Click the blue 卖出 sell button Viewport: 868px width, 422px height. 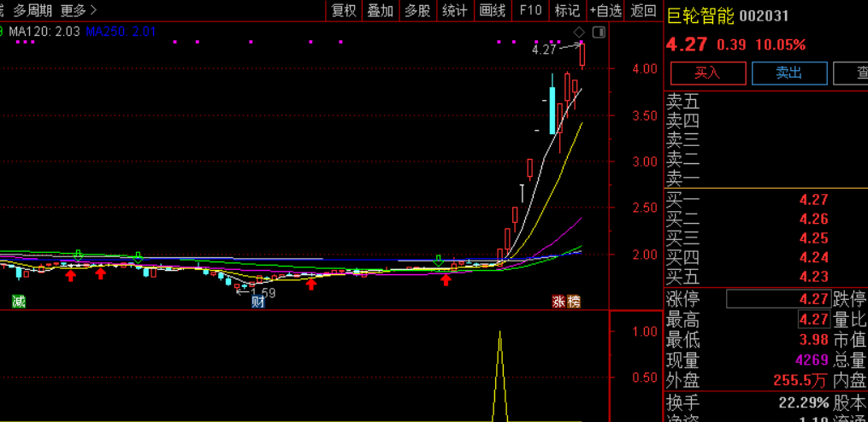(x=789, y=73)
